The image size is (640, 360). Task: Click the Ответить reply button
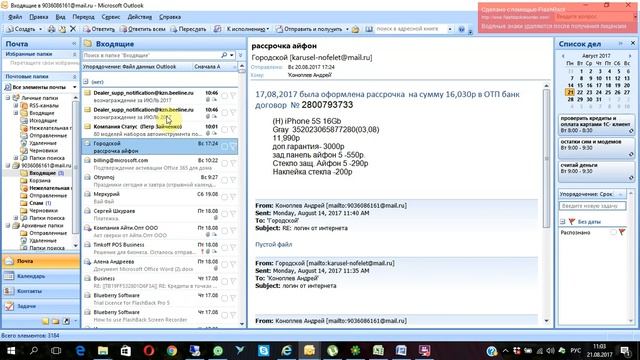99,29
